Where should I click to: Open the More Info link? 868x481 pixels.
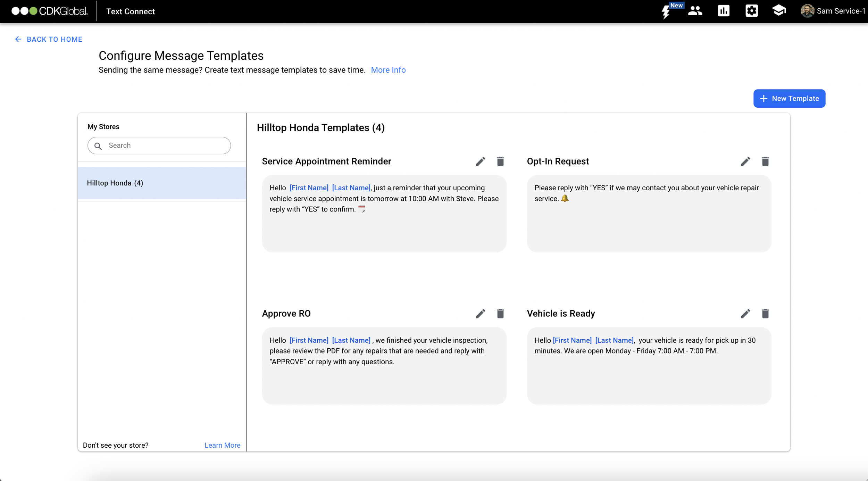tap(388, 70)
